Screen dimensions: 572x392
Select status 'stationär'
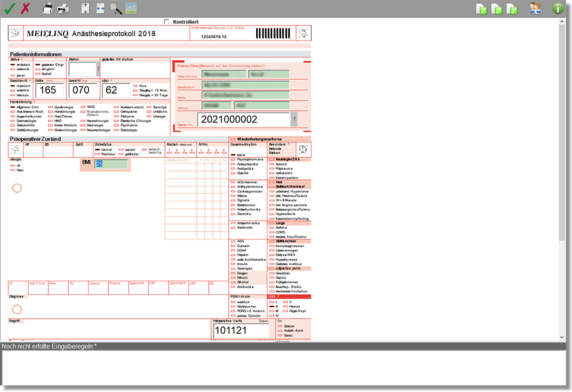coord(13,69)
